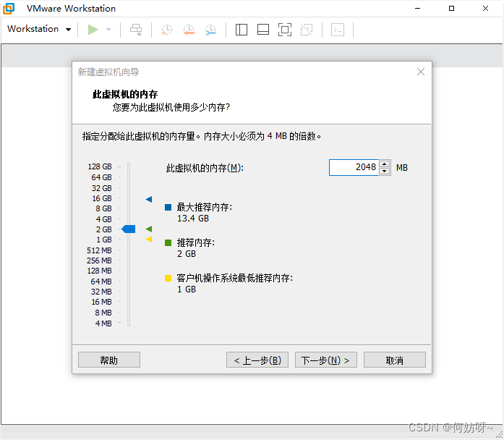Click the green power on play button
This screenshot has height=440, width=504.
click(x=93, y=30)
